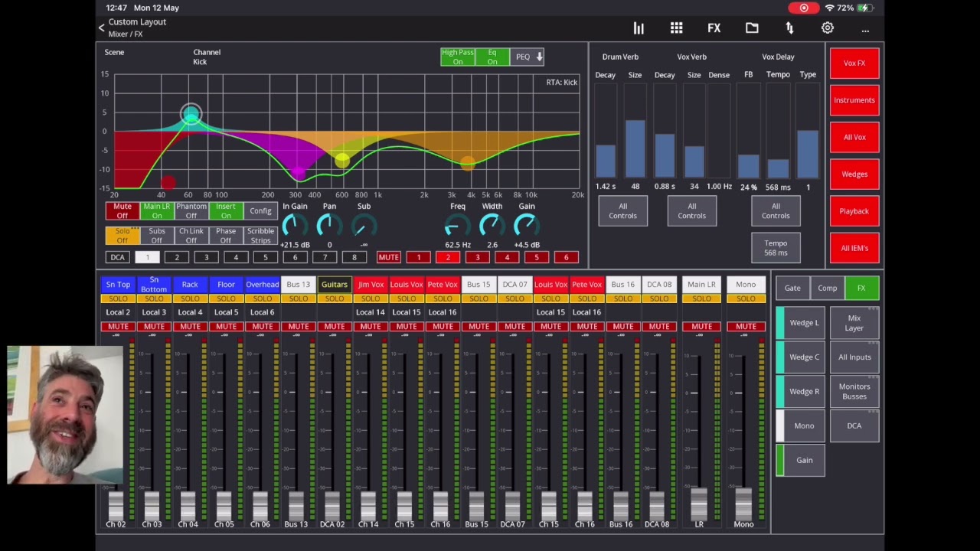Image resolution: width=980 pixels, height=551 pixels.
Task: Assign channel to DCA 3
Action: [206, 258]
